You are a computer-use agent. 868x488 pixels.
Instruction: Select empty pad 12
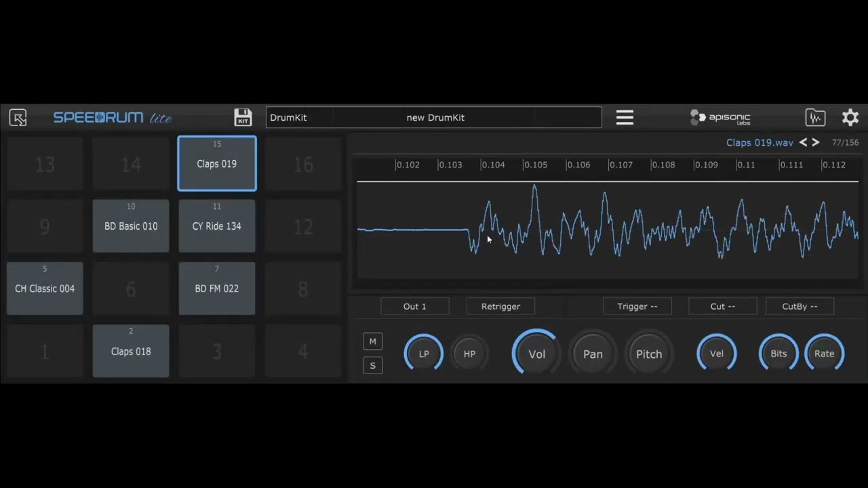point(303,226)
